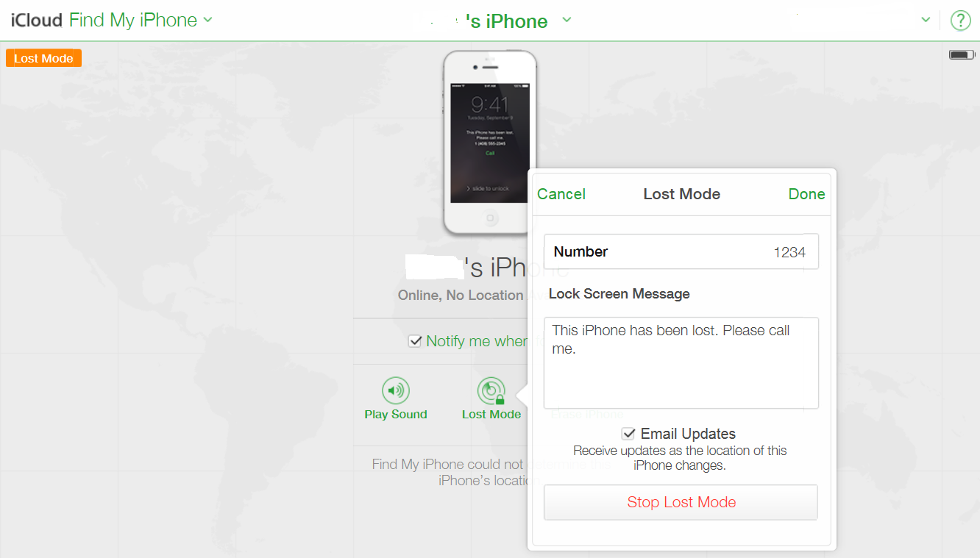The height and width of the screenshot is (558, 980).
Task: Click the Play Sound speaker icon
Action: (396, 390)
